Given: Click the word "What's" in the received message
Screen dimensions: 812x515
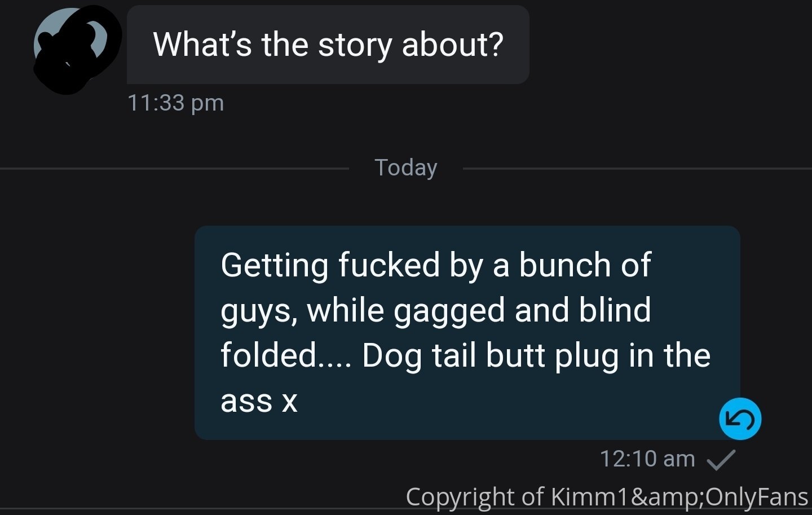Looking at the screenshot, I should pos(202,45).
